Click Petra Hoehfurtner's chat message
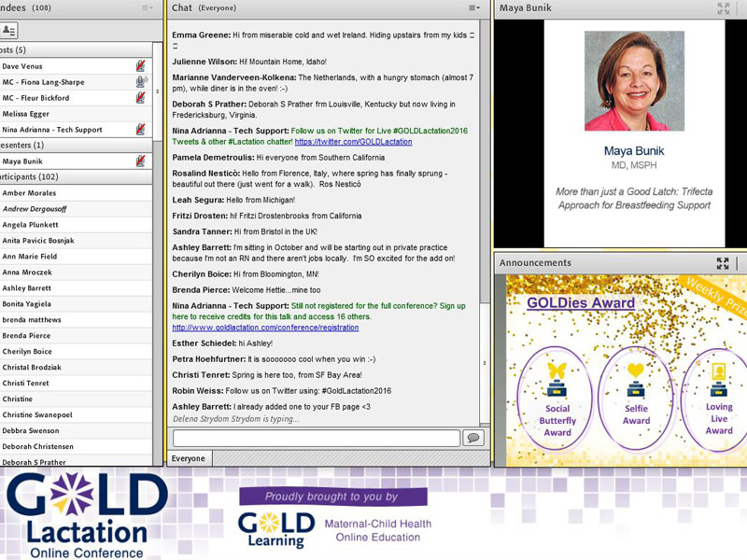 tap(274, 359)
